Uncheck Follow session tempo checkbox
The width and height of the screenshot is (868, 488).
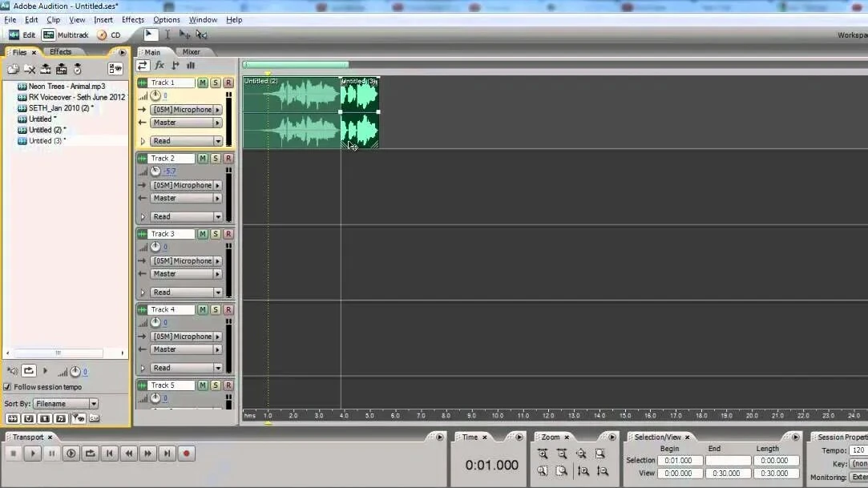(x=8, y=387)
